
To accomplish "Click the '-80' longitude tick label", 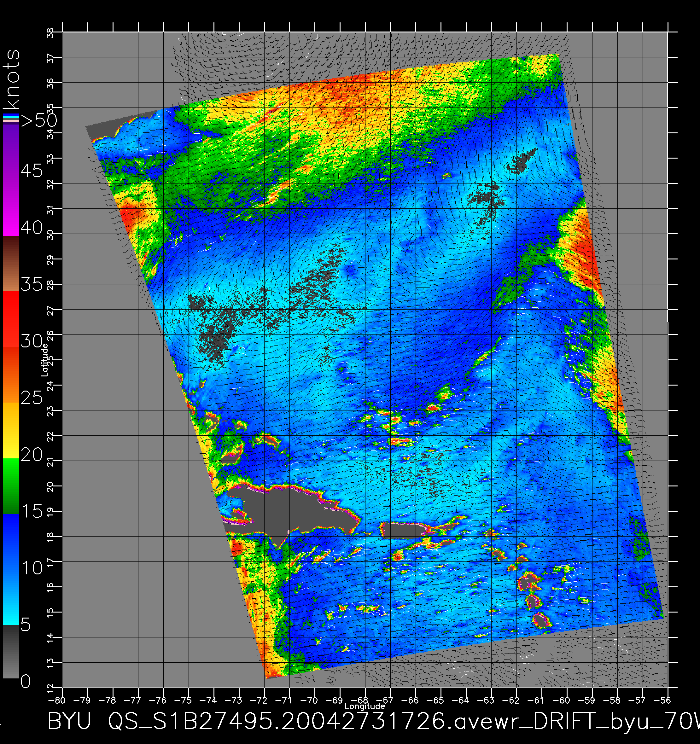I will coord(57,700).
